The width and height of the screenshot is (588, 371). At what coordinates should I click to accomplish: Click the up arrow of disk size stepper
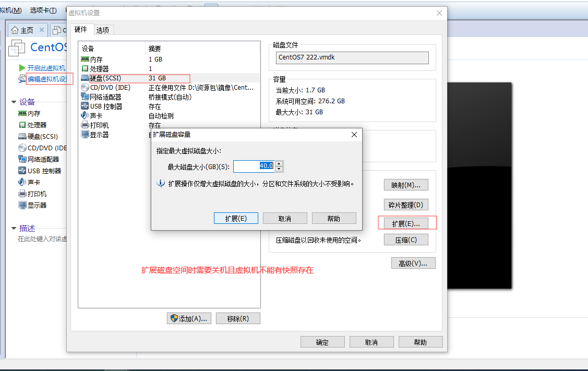279,164
